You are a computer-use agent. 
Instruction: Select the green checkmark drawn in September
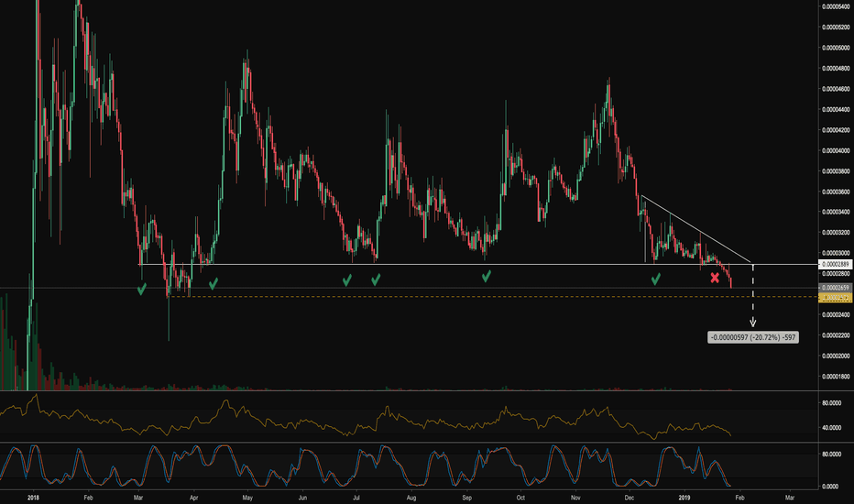coord(487,276)
